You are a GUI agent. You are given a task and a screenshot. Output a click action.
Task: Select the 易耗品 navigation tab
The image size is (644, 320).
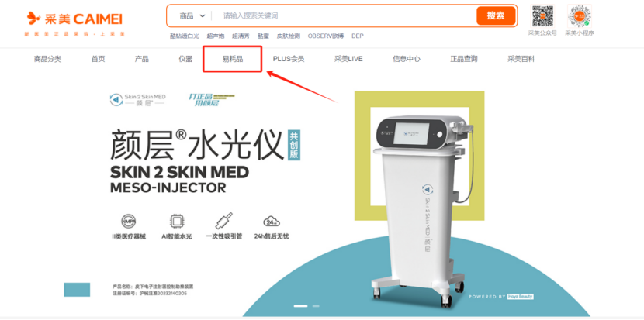(x=233, y=59)
